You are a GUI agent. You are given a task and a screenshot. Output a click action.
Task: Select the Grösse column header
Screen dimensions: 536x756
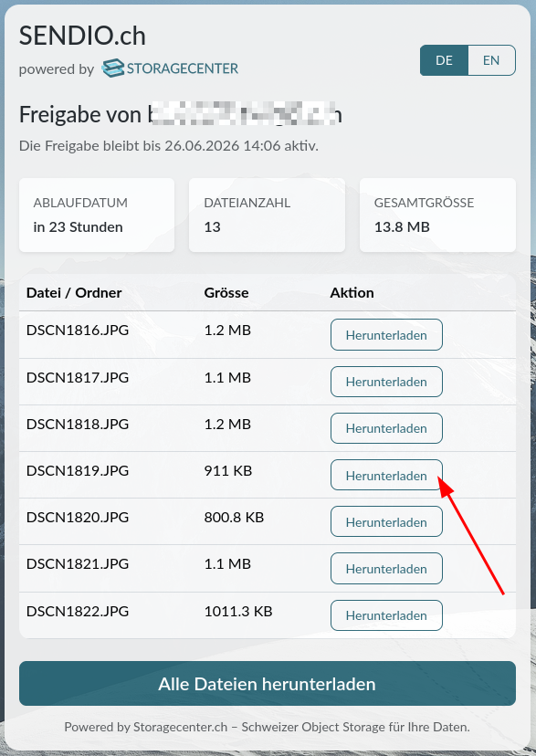(226, 293)
